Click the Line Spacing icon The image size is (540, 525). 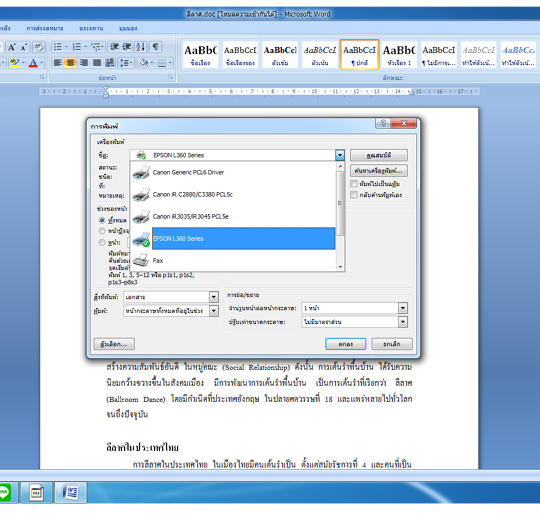click(x=126, y=63)
